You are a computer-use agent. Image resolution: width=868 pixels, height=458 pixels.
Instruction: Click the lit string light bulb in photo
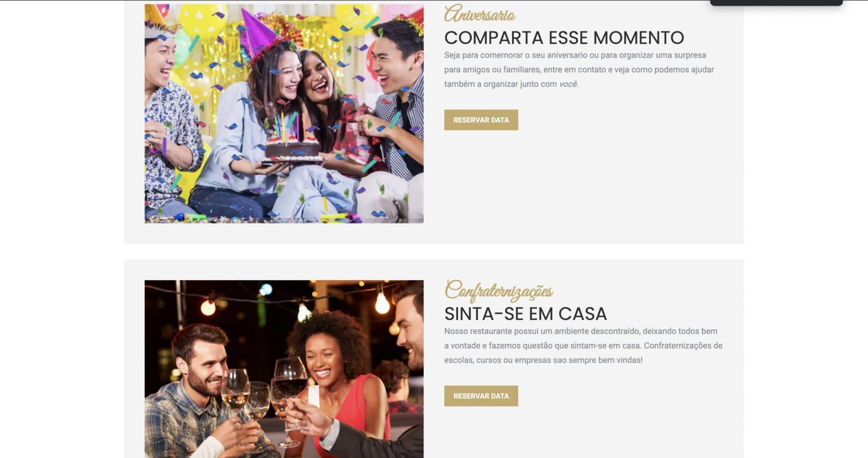382,302
